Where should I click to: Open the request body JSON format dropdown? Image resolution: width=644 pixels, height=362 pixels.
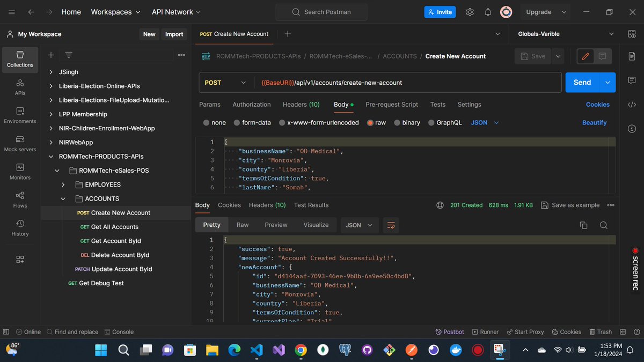pyautogui.click(x=485, y=123)
